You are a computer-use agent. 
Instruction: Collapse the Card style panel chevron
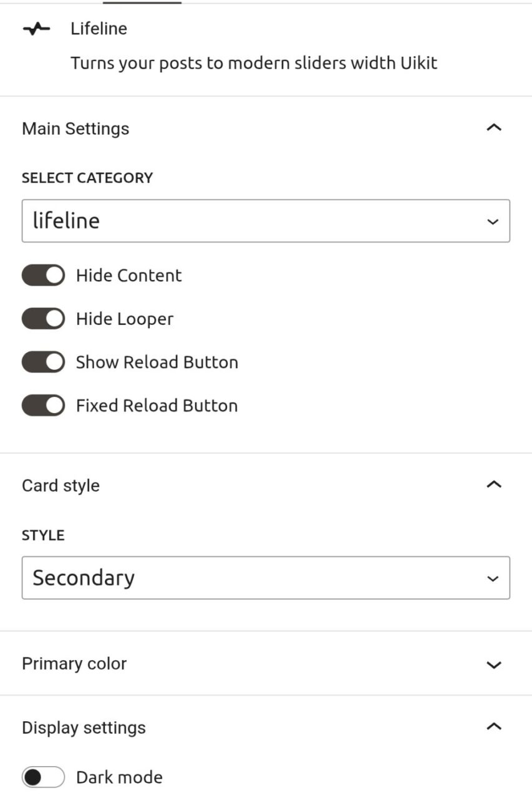[x=493, y=485]
